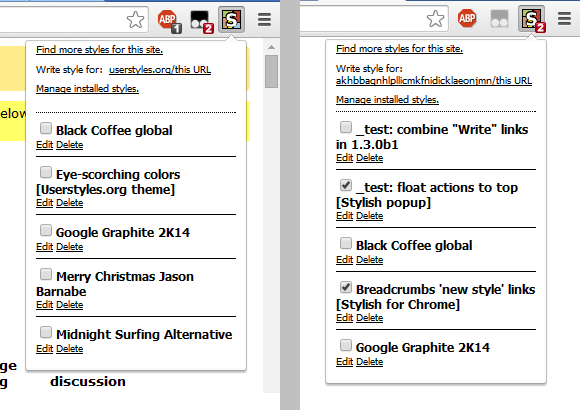Open the Adblock Plus icon in the right browser
This screenshot has height=410, width=580.
(467, 18)
